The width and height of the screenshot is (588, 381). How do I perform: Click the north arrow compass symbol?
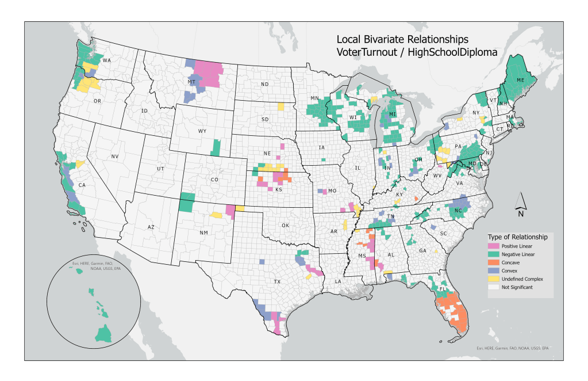pyautogui.click(x=521, y=201)
